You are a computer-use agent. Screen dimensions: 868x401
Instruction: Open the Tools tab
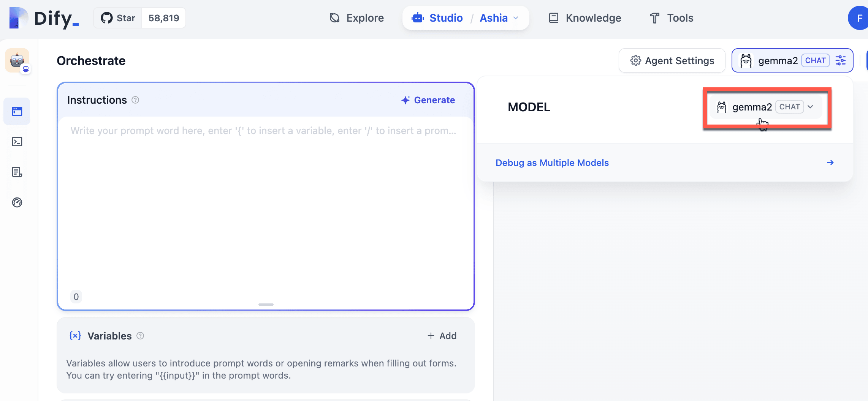click(x=672, y=18)
